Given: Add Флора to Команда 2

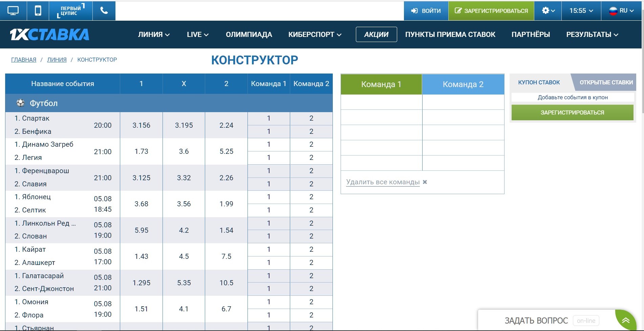Looking at the screenshot, I should click(x=311, y=315).
